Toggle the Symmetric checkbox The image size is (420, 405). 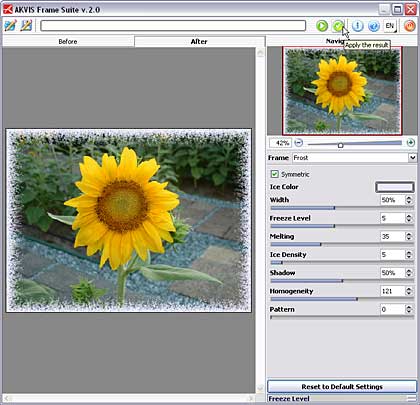coord(274,174)
